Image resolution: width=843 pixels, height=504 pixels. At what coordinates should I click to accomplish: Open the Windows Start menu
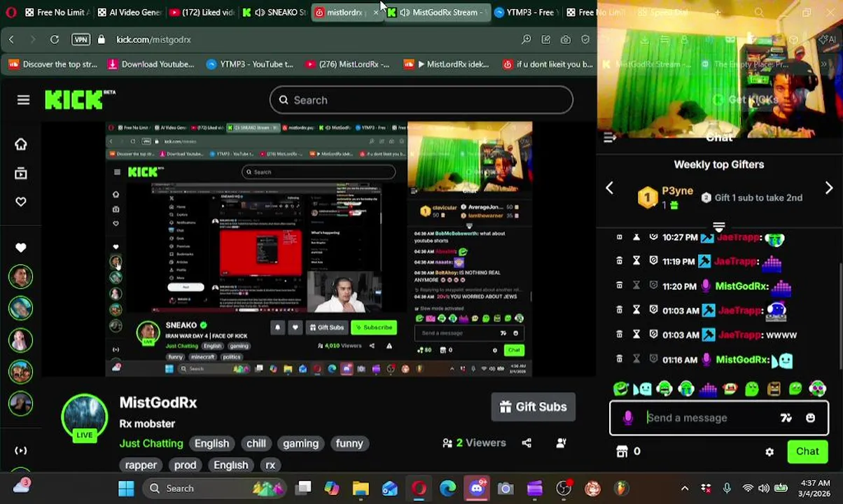(x=126, y=488)
